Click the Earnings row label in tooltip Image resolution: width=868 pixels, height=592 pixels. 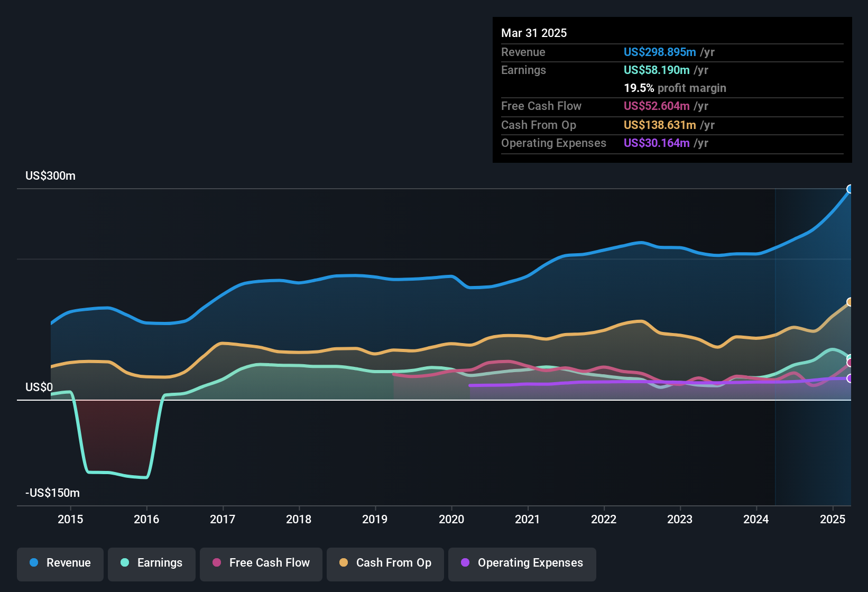(523, 70)
